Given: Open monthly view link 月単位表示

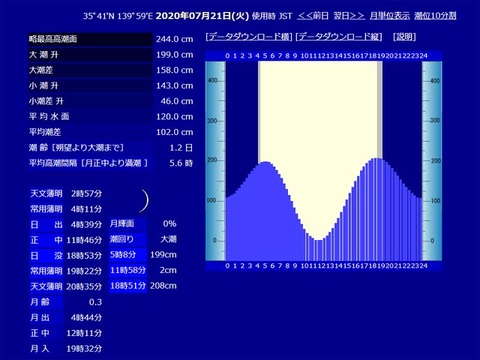Looking at the screenshot, I should point(390,16).
